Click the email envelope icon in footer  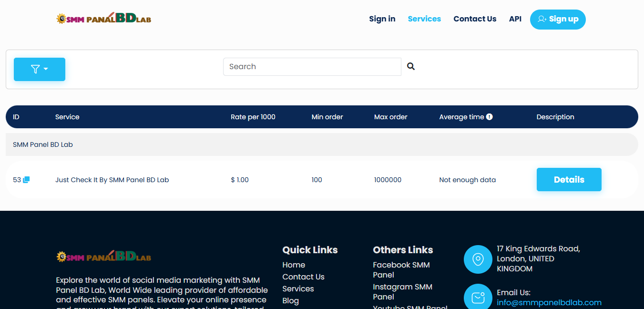pos(478,298)
